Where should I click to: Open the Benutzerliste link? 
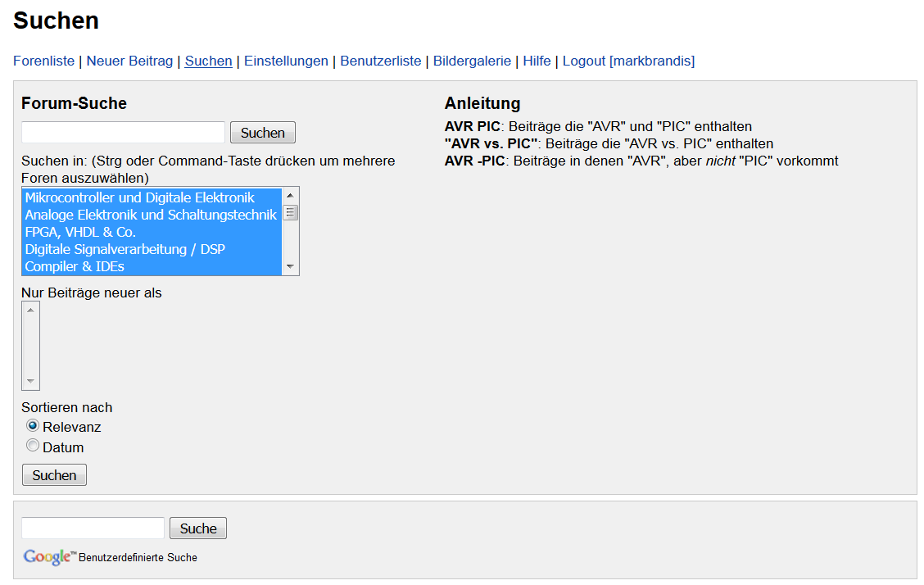(381, 61)
